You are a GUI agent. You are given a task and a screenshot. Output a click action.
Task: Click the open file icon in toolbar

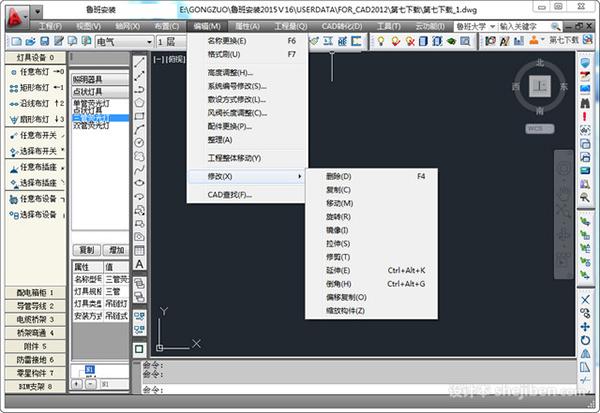pos(30,41)
